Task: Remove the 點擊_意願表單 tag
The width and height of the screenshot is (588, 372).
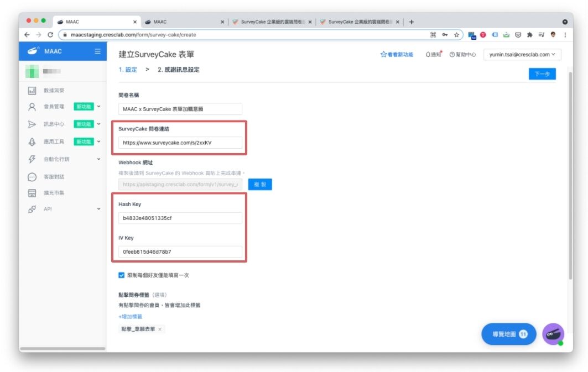Action: 160,329
